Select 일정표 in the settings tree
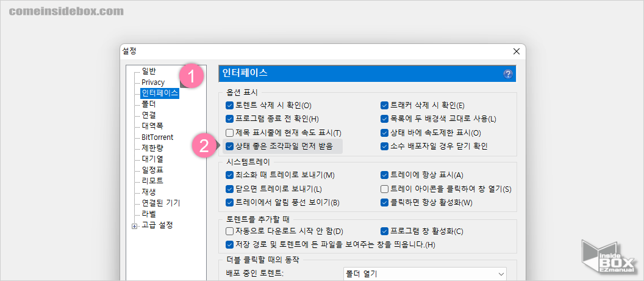Image resolution: width=644 pixels, height=281 pixels. (x=152, y=170)
